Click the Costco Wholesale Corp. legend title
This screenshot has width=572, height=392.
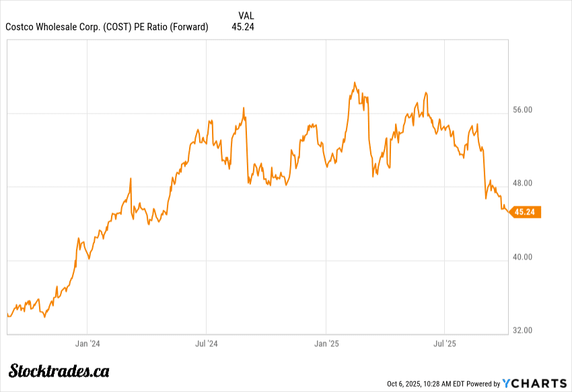coord(107,27)
